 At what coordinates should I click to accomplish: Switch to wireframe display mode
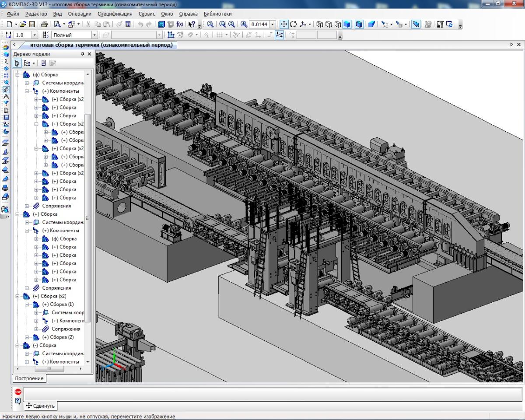point(319,24)
